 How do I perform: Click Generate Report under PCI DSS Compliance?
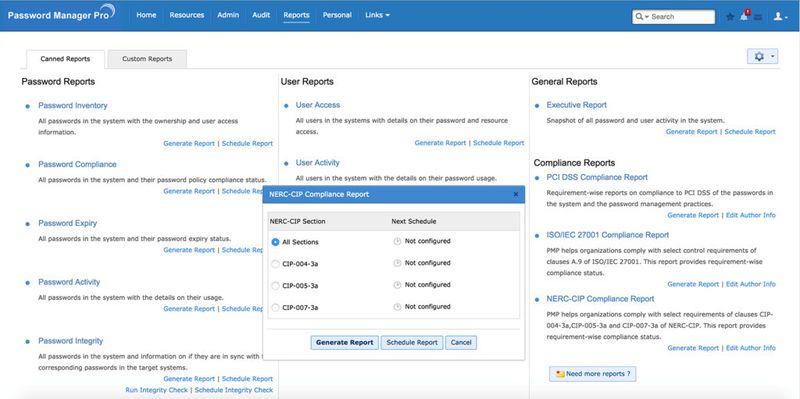click(x=693, y=215)
